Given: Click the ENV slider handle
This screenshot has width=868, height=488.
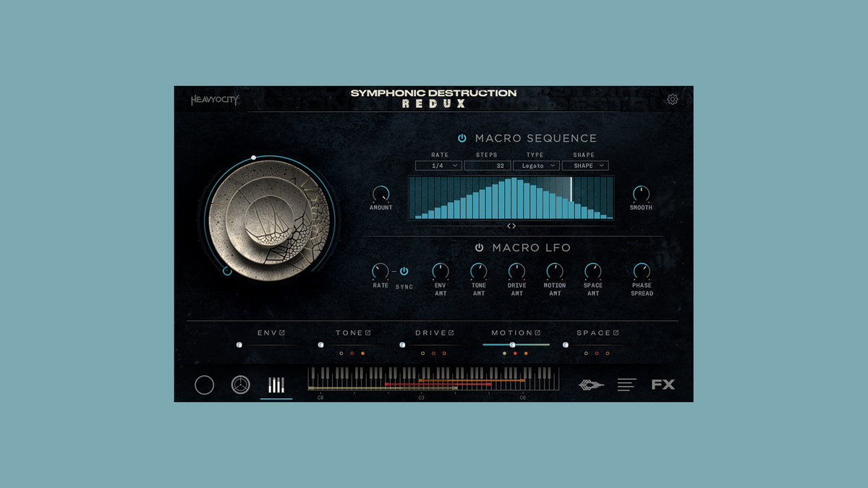Looking at the screenshot, I should click(239, 345).
